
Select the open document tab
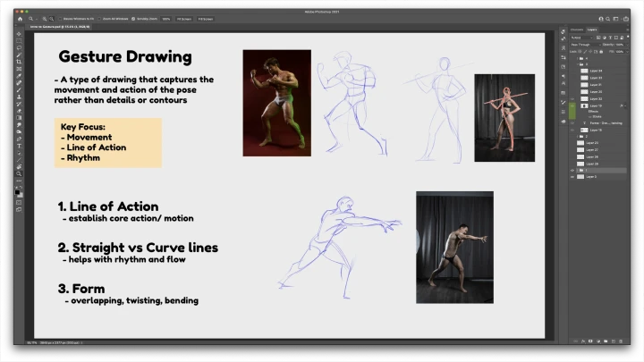(60, 27)
